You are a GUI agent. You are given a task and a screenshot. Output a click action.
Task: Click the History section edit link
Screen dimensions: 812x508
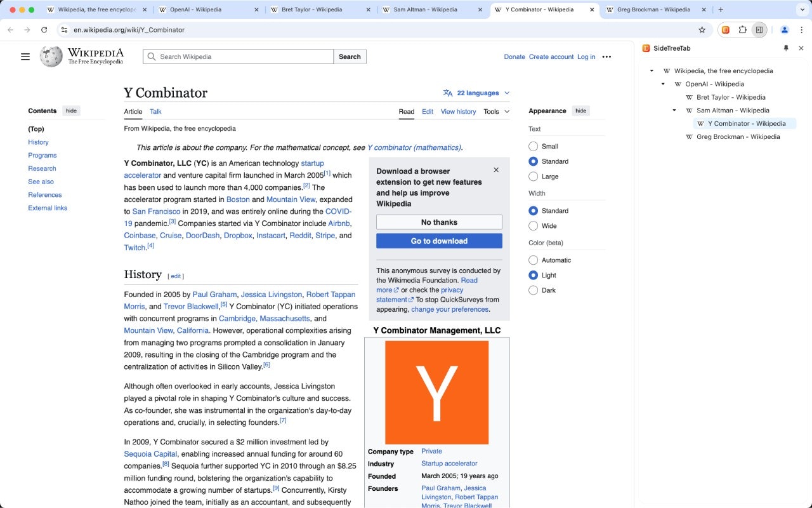point(176,276)
